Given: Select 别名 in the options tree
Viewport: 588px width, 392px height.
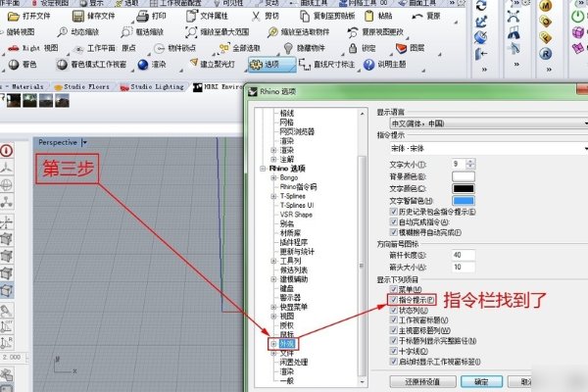Looking at the screenshot, I should 287,224.
